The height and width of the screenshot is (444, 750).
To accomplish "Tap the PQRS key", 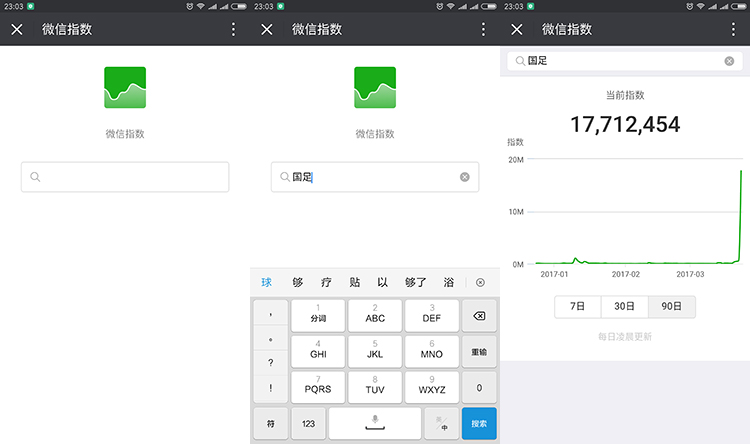I will pyautogui.click(x=318, y=387).
